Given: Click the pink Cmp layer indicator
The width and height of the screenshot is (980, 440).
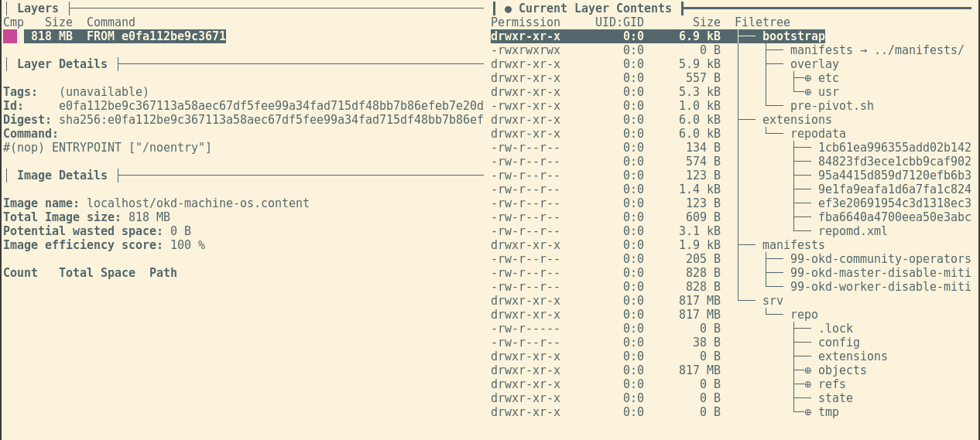Looking at the screenshot, I should click(10, 36).
